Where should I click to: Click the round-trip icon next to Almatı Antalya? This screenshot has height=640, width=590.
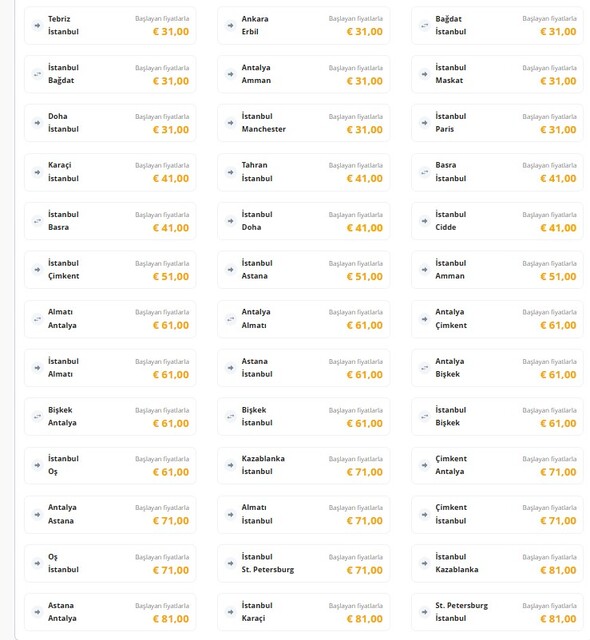pos(37,318)
